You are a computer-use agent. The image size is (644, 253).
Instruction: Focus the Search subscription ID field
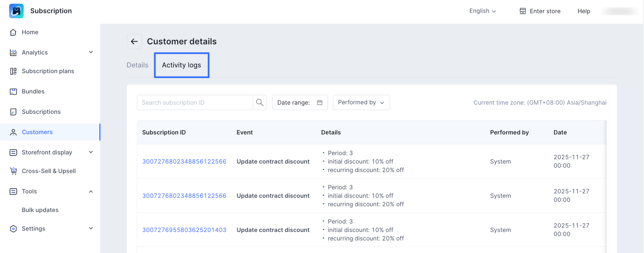click(195, 103)
